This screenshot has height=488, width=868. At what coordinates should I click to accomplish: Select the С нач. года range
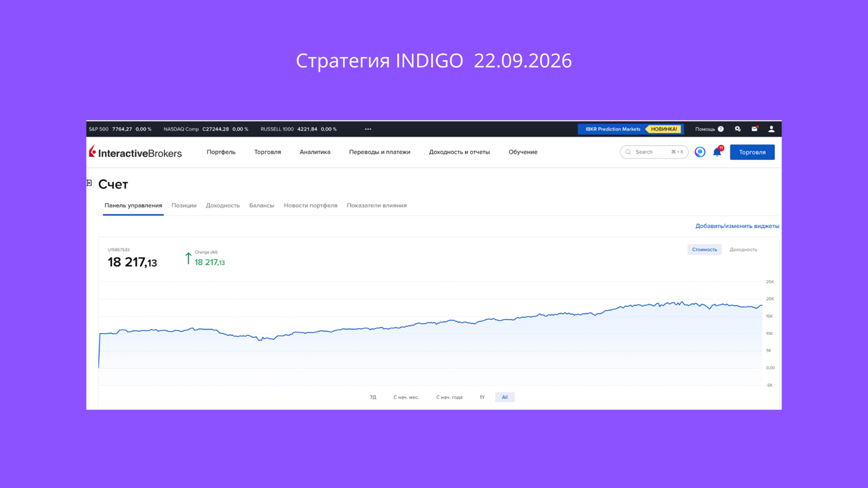click(x=450, y=397)
